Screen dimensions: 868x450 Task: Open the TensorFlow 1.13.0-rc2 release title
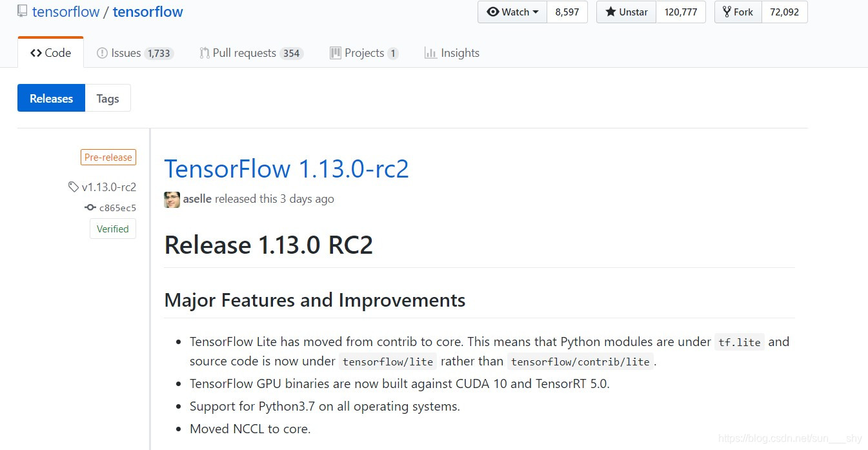click(x=287, y=169)
